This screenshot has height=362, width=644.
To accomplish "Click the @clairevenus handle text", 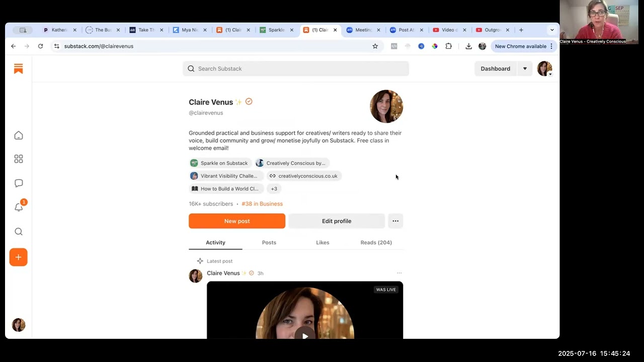I will click(206, 113).
